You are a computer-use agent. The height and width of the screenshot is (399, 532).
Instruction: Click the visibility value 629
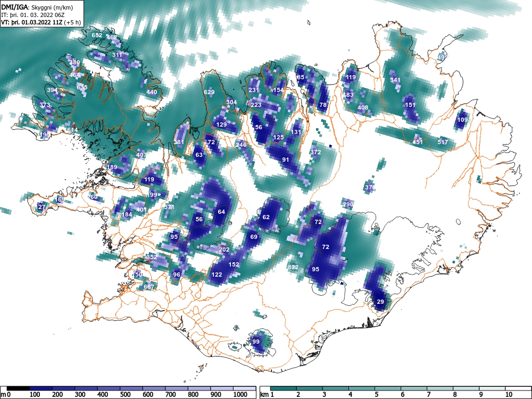(209, 92)
